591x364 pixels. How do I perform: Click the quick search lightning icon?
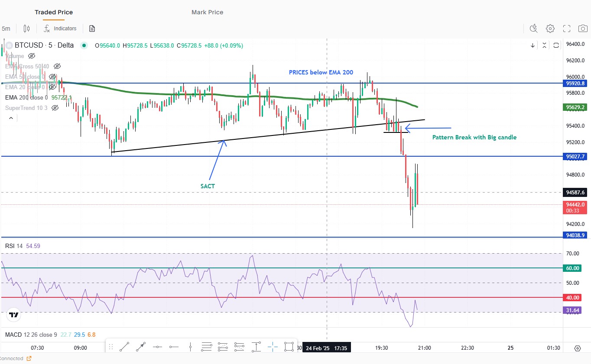point(533,29)
